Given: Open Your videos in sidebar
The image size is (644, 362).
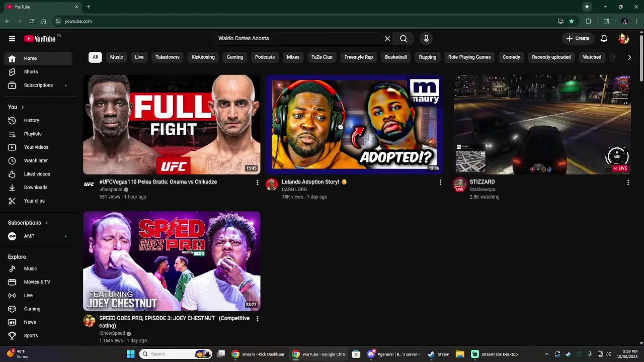Looking at the screenshot, I should (38, 147).
